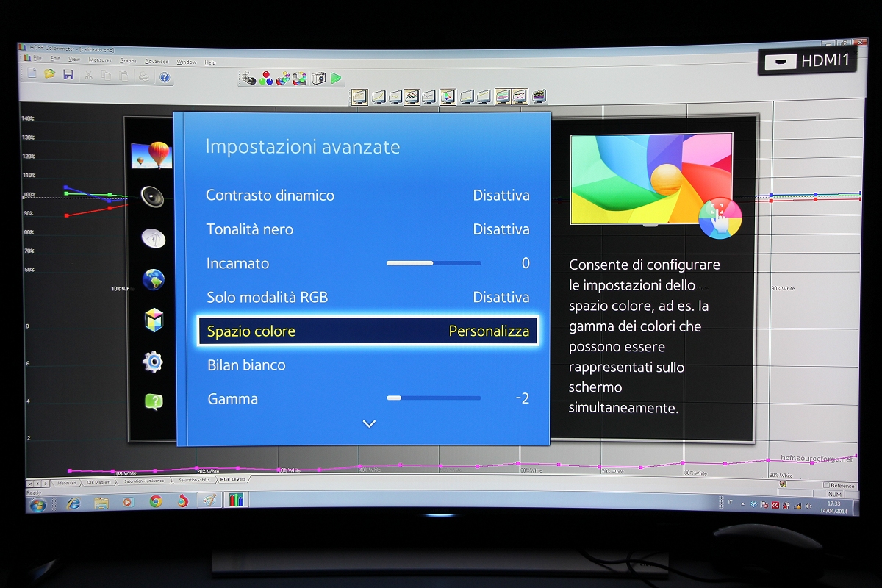This screenshot has width=882, height=588.
Task: Click the green play Start measures icon
Action: (336, 78)
